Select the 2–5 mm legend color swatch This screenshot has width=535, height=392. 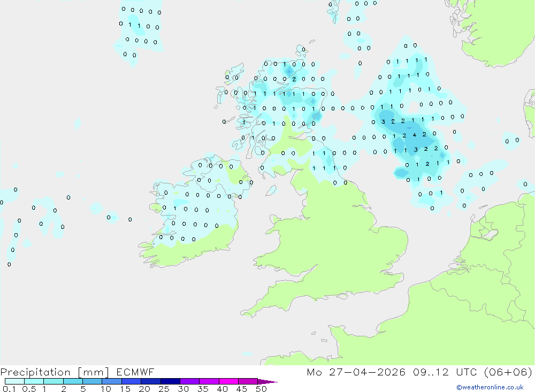[x=73, y=381]
